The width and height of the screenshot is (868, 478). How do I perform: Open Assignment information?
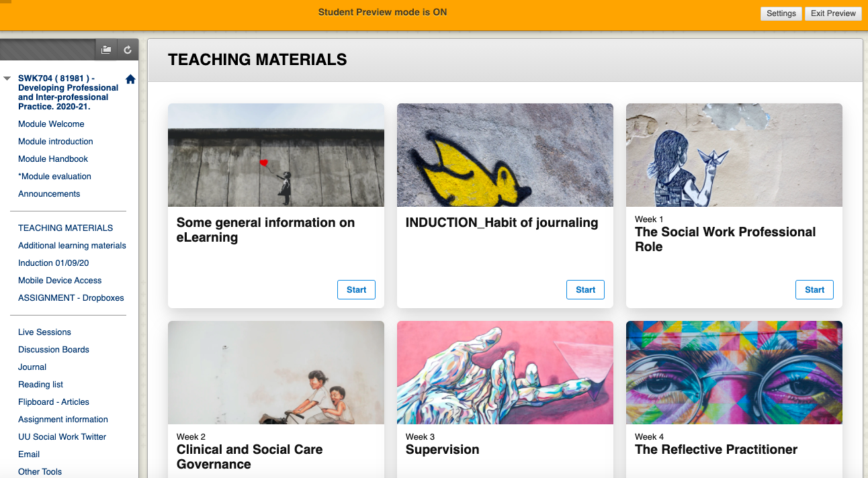(63, 420)
